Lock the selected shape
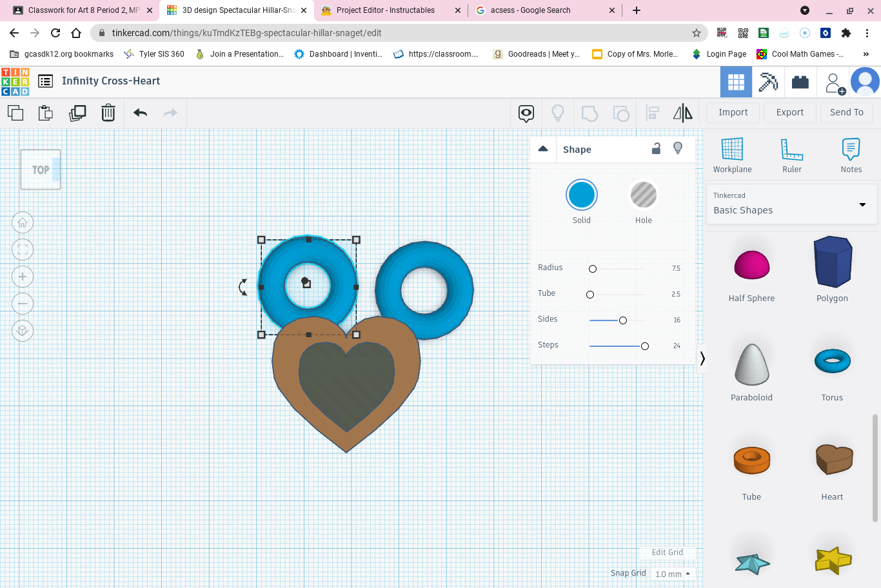Image resolution: width=881 pixels, height=588 pixels. pos(656,148)
